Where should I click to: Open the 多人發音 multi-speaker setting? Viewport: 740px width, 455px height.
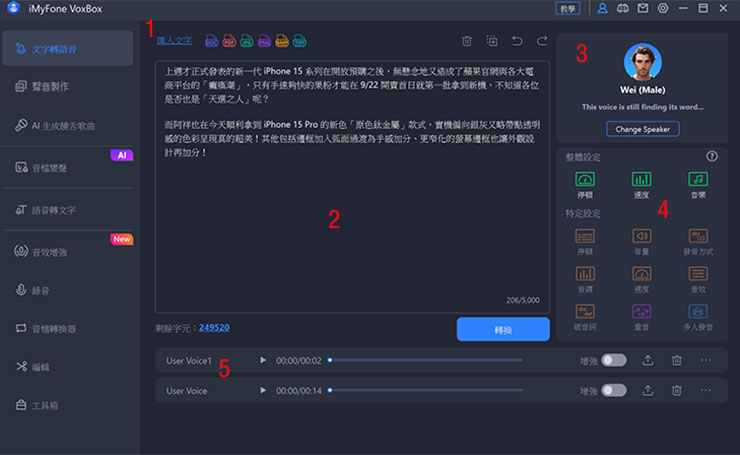click(698, 317)
